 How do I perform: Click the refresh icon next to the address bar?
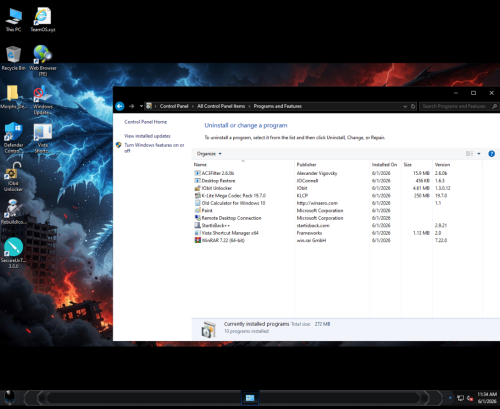(x=413, y=106)
